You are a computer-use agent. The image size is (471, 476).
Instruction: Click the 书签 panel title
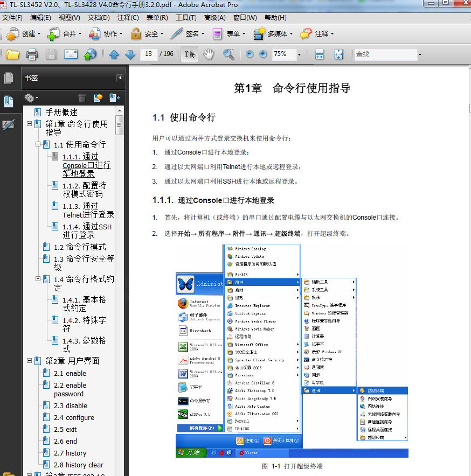point(31,78)
